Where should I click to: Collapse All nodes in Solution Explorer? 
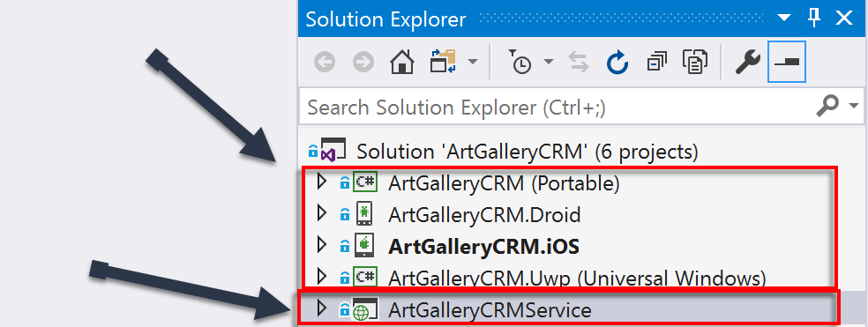[657, 62]
